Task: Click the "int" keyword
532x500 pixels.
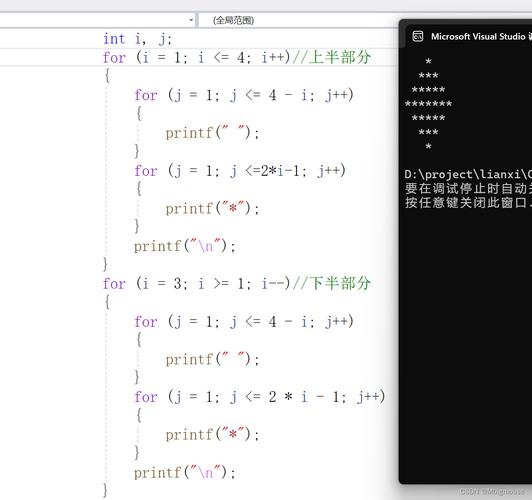Action: point(114,39)
